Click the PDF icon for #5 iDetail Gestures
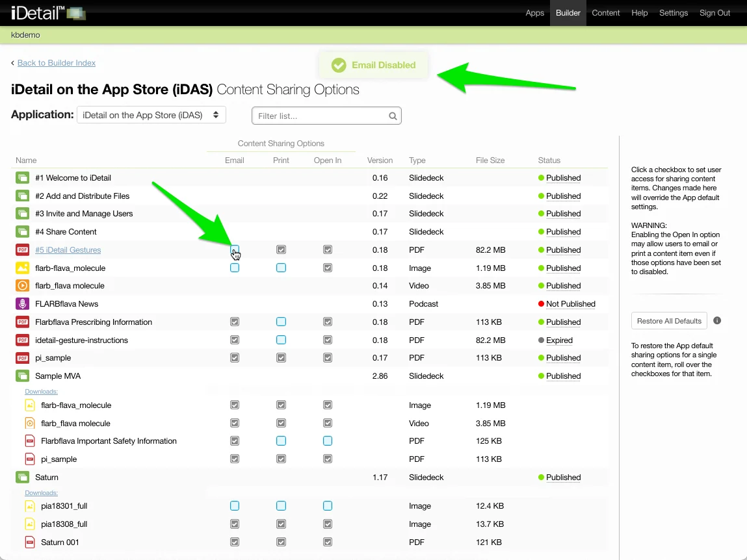 point(23,250)
